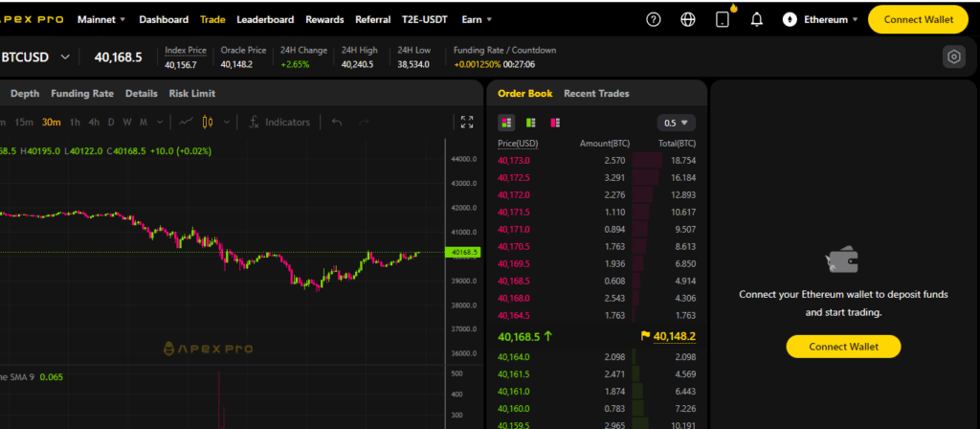
Task: Switch to the Risk Limit tab
Action: pyautogui.click(x=191, y=93)
